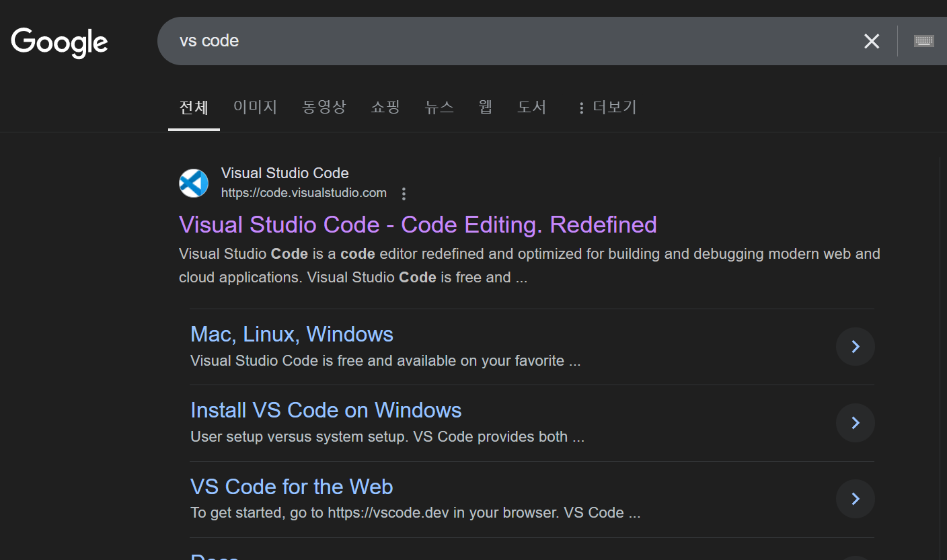Open the 쇼핑 tab
Image resolution: width=947 pixels, height=560 pixels.
coord(385,107)
